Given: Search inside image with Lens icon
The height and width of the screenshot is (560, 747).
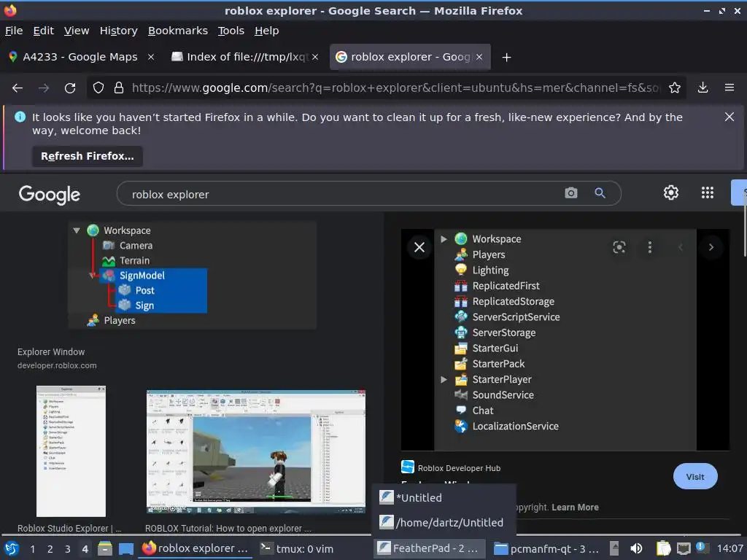Looking at the screenshot, I should pyautogui.click(x=619, y=247).
